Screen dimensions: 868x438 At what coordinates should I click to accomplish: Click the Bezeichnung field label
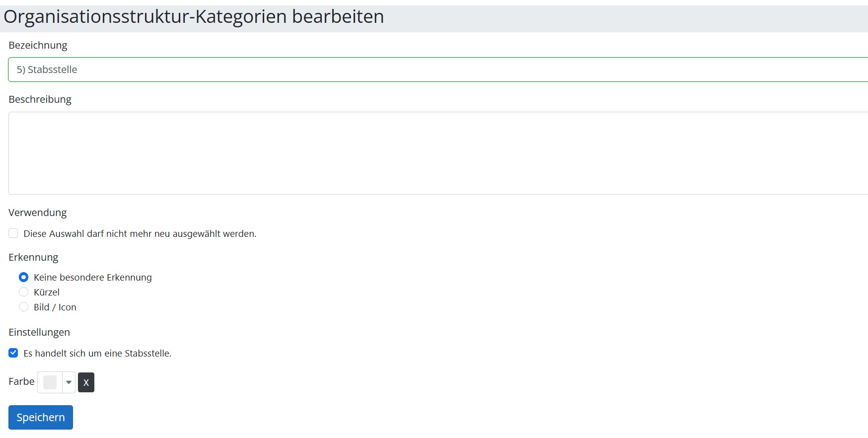[38, 45]
